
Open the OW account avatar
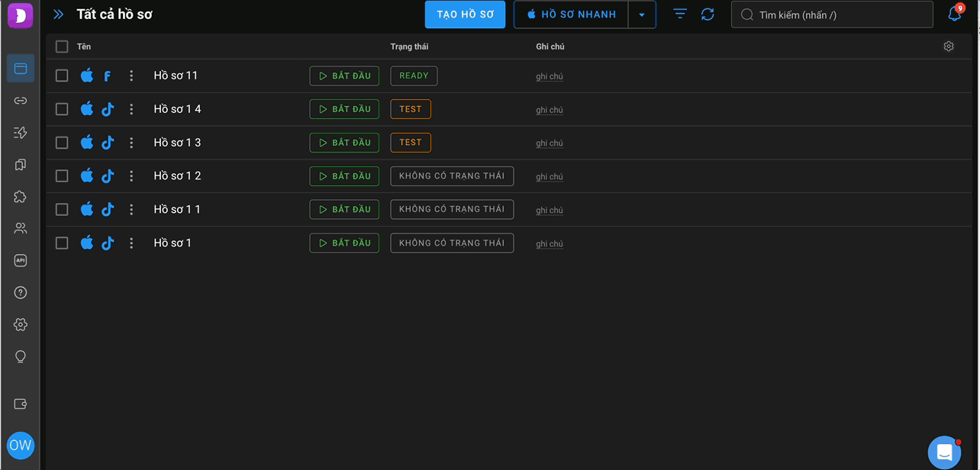tap(21, 446)
